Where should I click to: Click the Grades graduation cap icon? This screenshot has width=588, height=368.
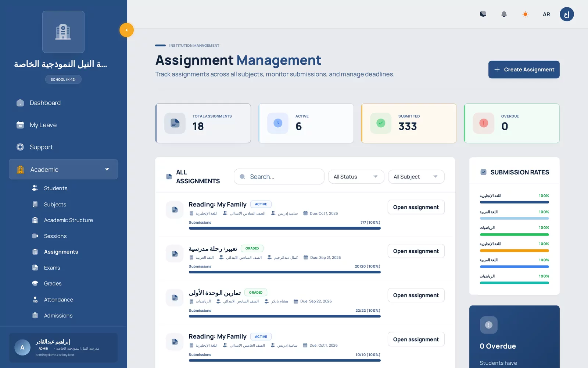point(35,283)
